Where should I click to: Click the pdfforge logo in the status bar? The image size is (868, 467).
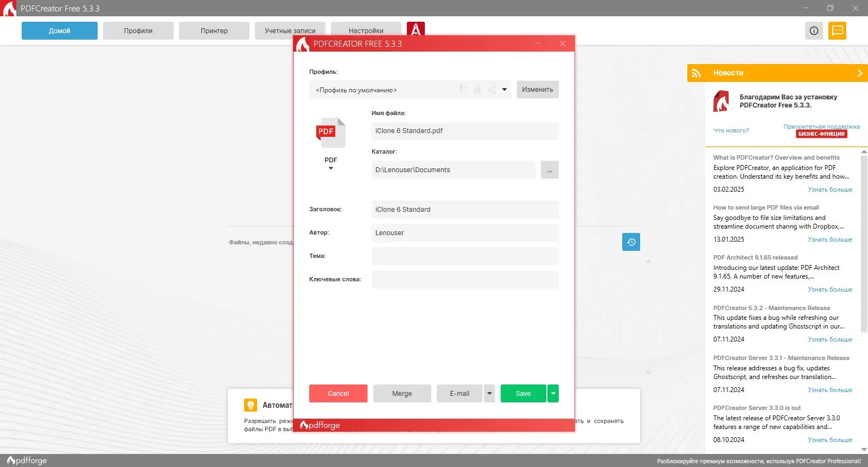(27, 460)
